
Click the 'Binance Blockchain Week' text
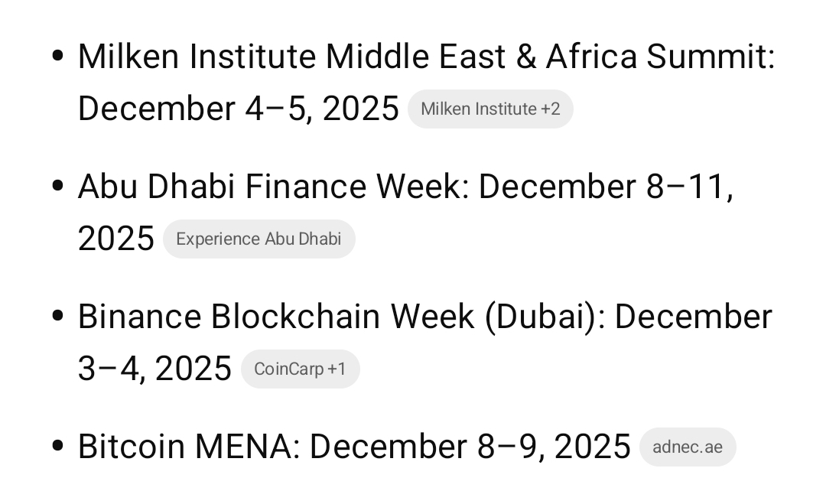tap(275, 317)
